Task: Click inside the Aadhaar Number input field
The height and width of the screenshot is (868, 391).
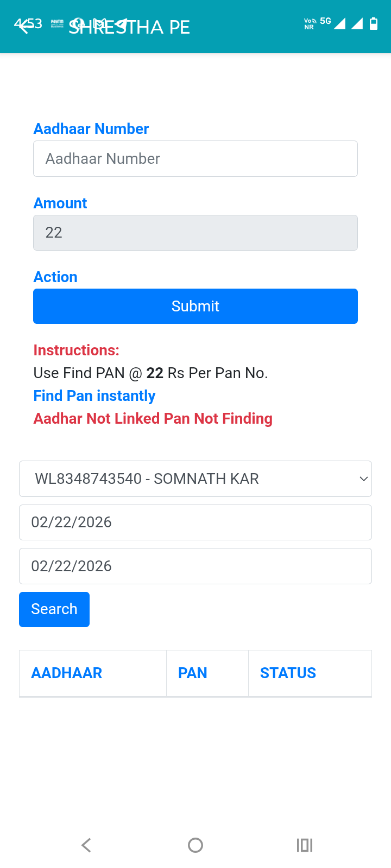Action: 195,158
